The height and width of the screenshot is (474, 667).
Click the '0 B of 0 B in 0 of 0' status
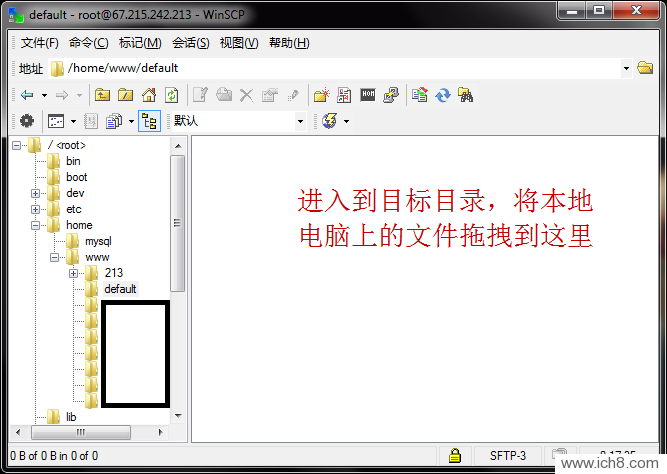[54, 456]
